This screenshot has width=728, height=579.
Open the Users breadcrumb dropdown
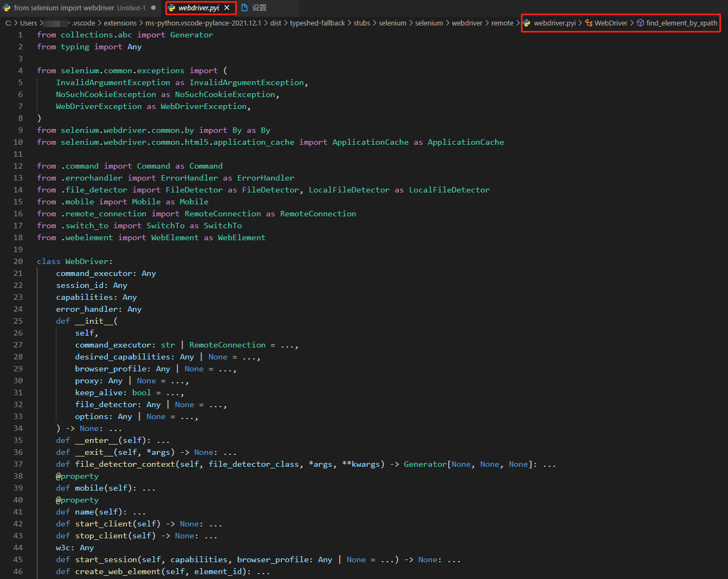[29, 23]
